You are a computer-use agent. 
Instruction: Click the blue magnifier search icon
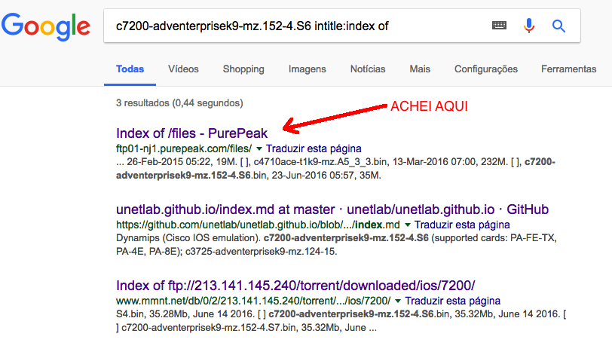coord(558,26)
